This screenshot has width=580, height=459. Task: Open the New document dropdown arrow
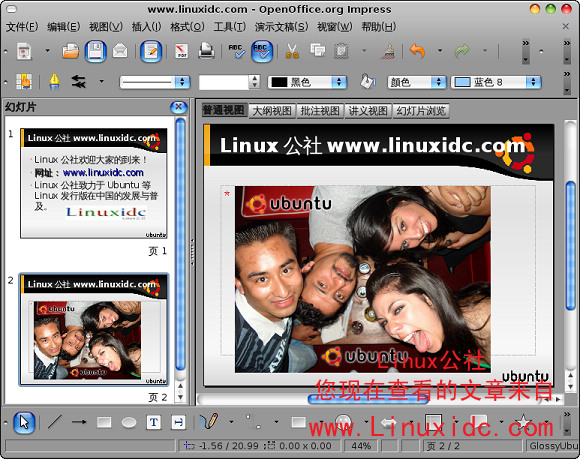(47, 51)
